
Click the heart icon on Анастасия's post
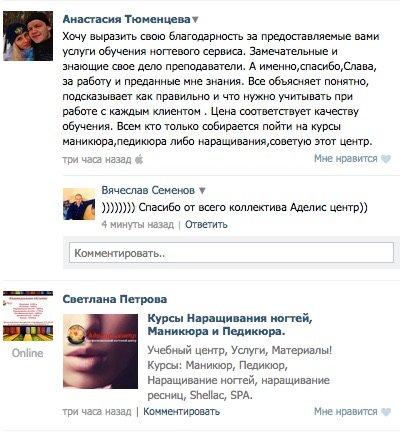click(386, 159)
